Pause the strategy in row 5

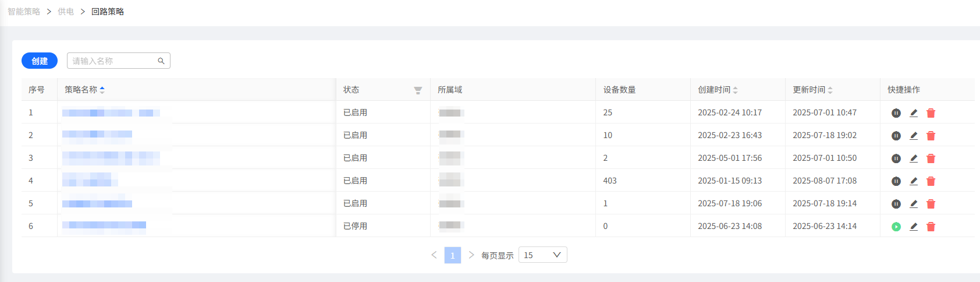tap(896, 204)
